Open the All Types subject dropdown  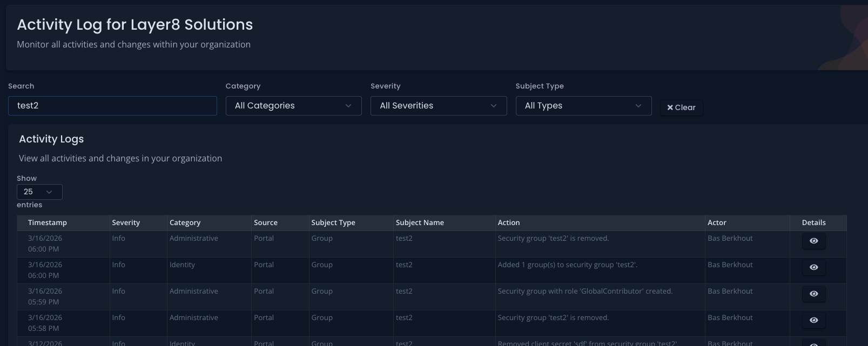pos(583,106)
